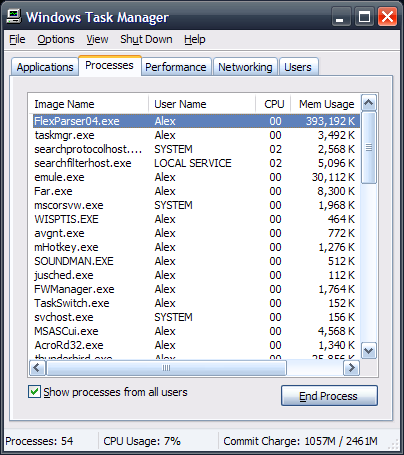Select searchfilterhost.exe in the list
The image size is (404, 455).
coord(196,163)
